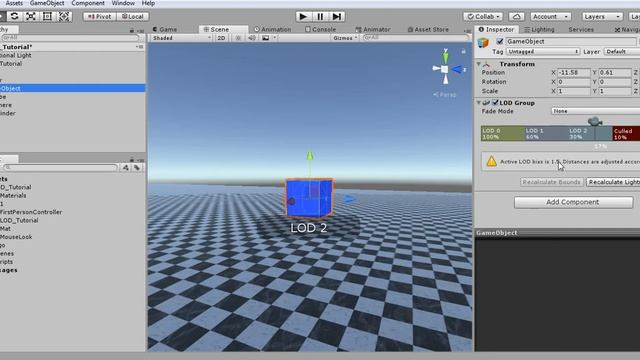Collapse the Transform component
This screenshot has height=360, width=640.
click(479, 64)
